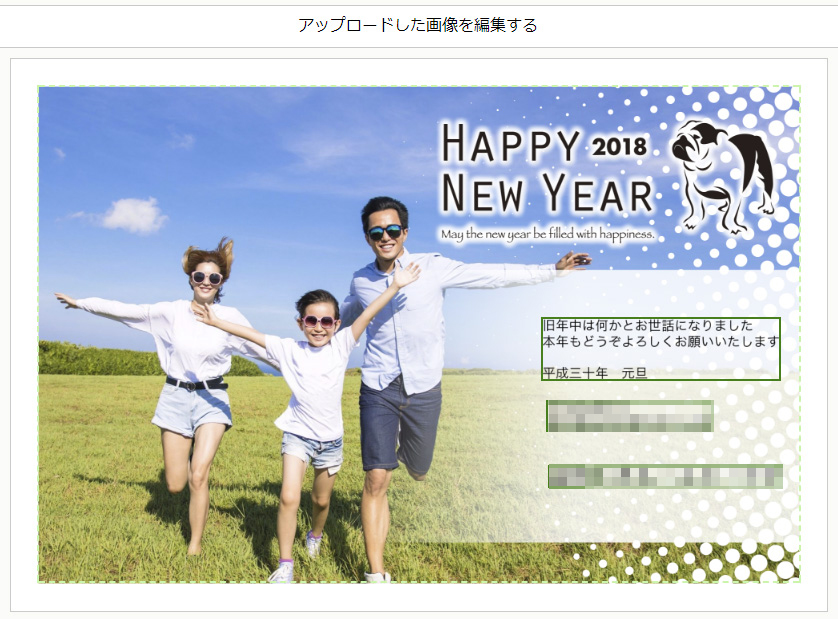Click the アップロードした画像を編集する title
Screen dimensions: 838x619
[418, 25]
